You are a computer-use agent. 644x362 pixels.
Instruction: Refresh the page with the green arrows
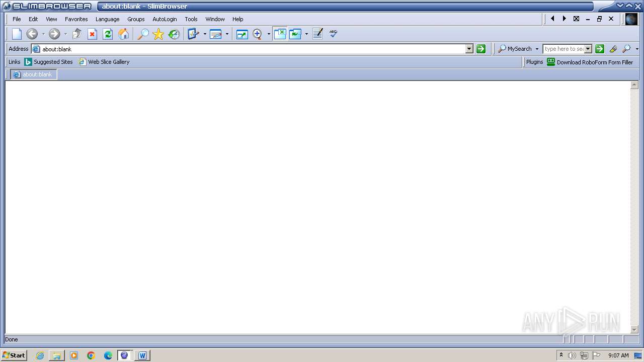tap(108, 34)
